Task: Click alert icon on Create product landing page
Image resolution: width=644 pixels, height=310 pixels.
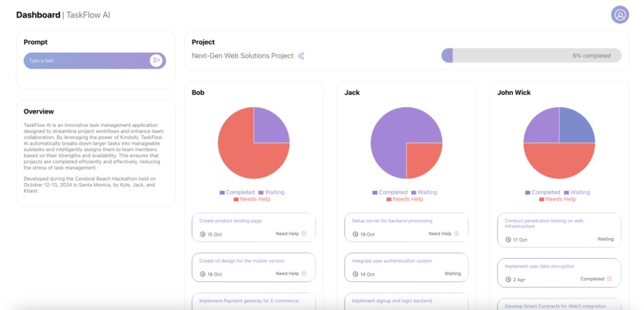Action: click(304, 233)
